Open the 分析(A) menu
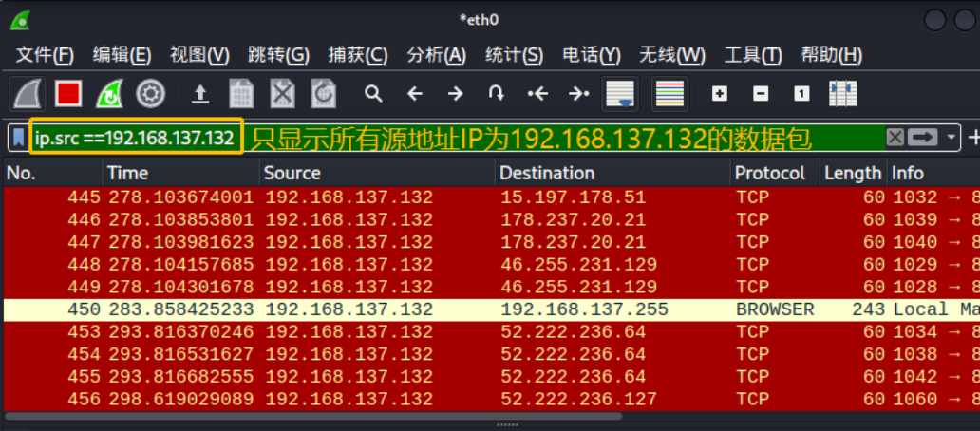980x431 pixels. pos(436,56)
